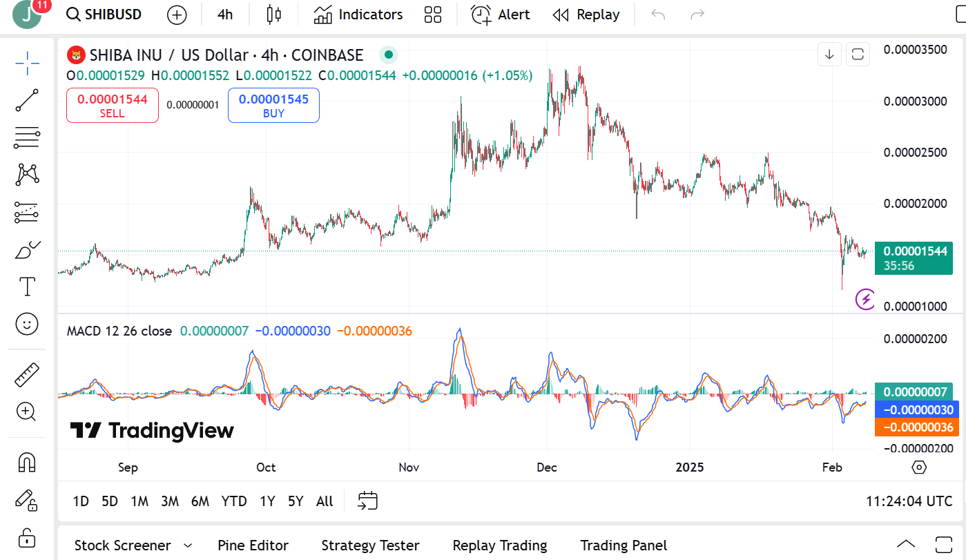The image size is (966, 560).
Task: Click the green 0.00000007 histogram axis label
Action: (x=914, y=392)
